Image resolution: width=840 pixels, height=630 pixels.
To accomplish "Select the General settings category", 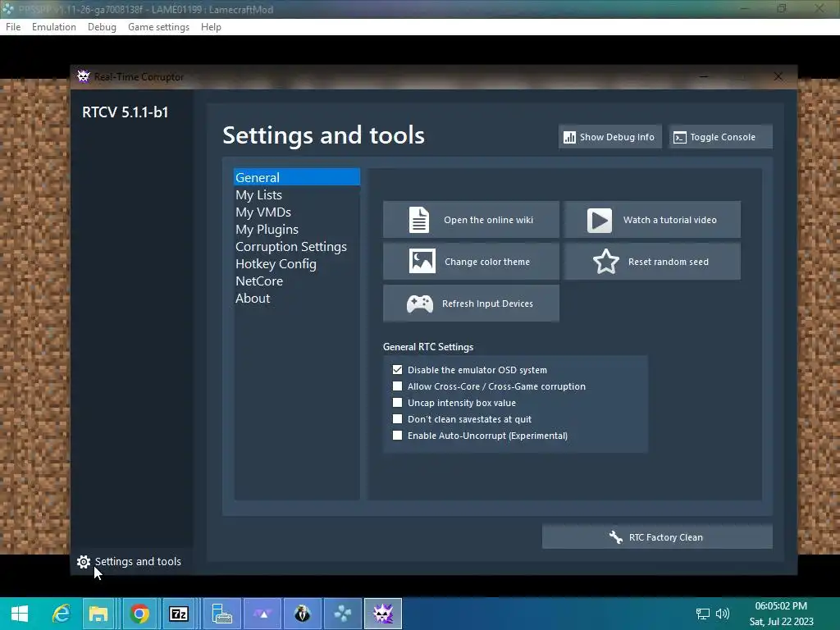I will coord(297,177).
